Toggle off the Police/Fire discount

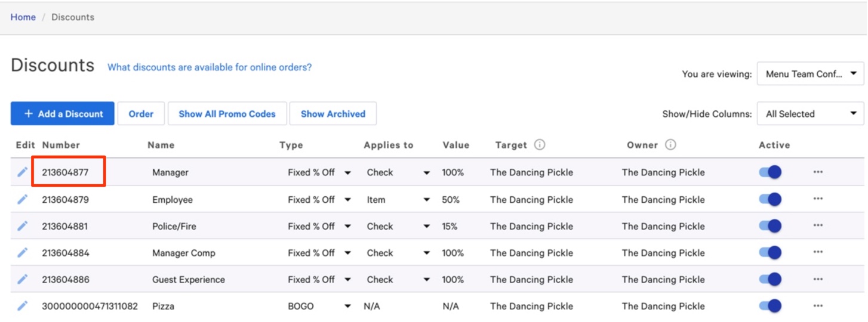click(x=770, y=226)
